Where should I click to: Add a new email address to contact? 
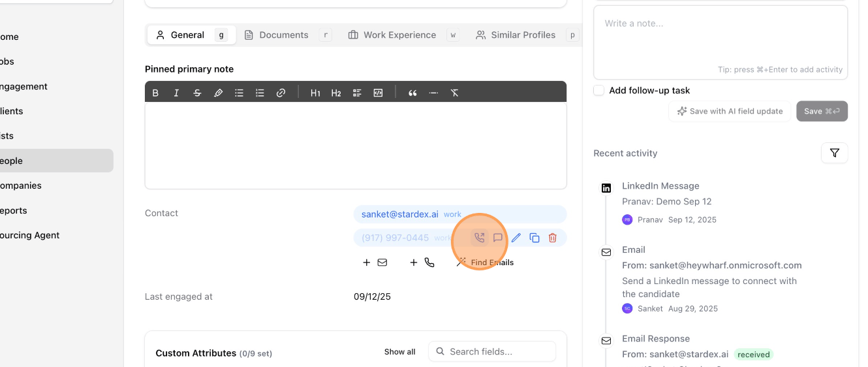point(375,263)
